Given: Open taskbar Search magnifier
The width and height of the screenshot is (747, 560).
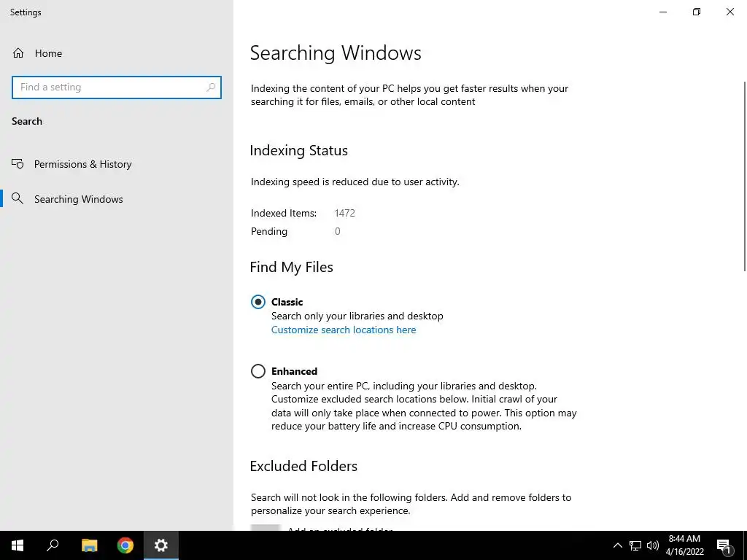Looking at the screenshot, I should 53,545.
